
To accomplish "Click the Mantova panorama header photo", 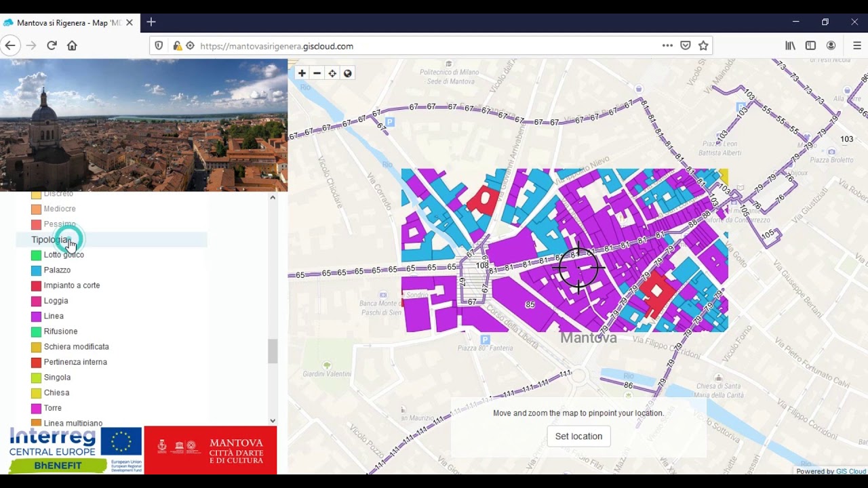I will coord(144,125).
